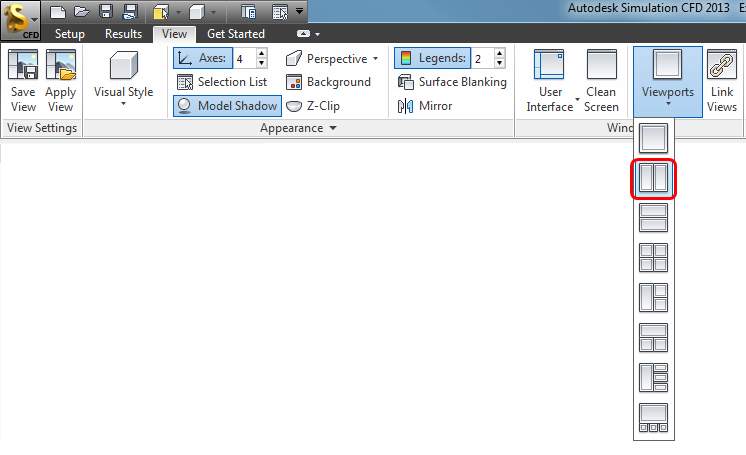This screenshot has width=746, height=455.
Task: Expand the gray cube dropdown arrow
Action: tap(214, 12)
